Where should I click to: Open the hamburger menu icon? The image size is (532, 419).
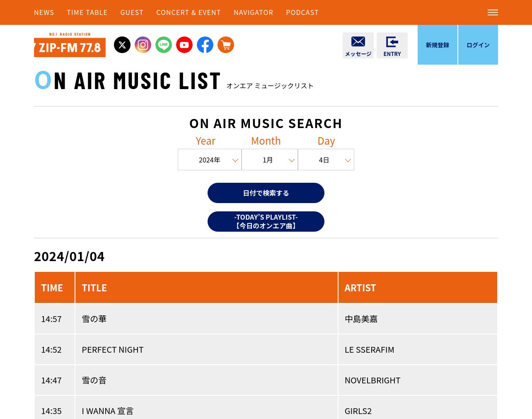tap(493, 12)
